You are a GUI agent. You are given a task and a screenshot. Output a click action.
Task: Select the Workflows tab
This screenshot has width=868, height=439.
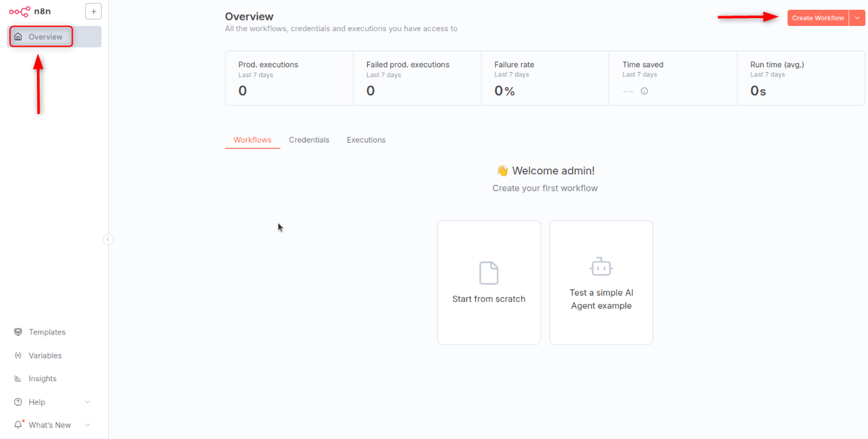click(x=252, y=140)
